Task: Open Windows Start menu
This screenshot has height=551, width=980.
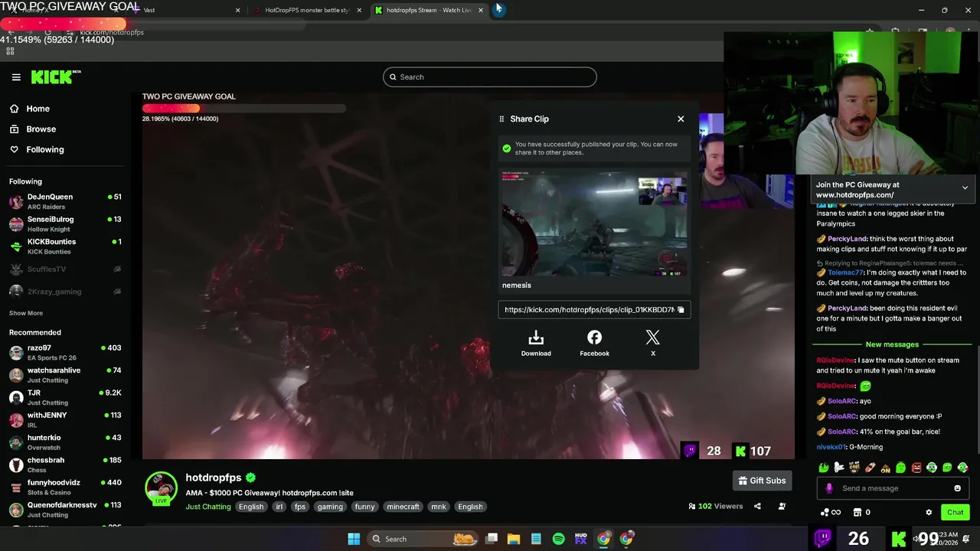Action: [x=354, y=539]
